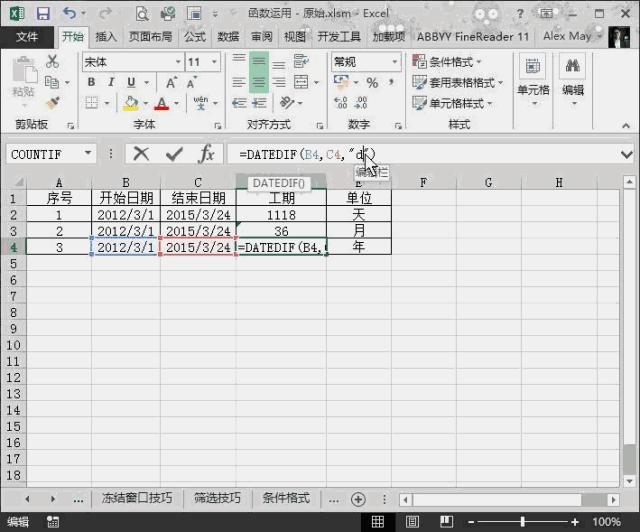Open the 文件 File tab
Image resolution: width=640 pixels, height=532 pixels.
(x=27, y=37)
